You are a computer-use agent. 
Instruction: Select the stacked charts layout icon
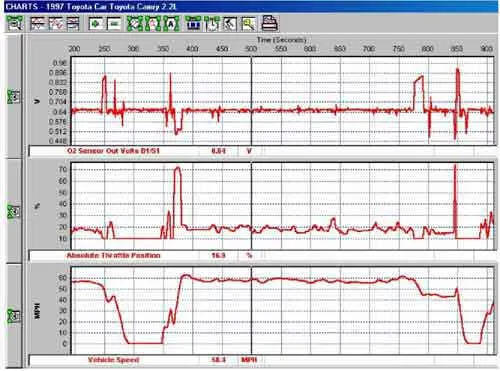coord(73,24)
